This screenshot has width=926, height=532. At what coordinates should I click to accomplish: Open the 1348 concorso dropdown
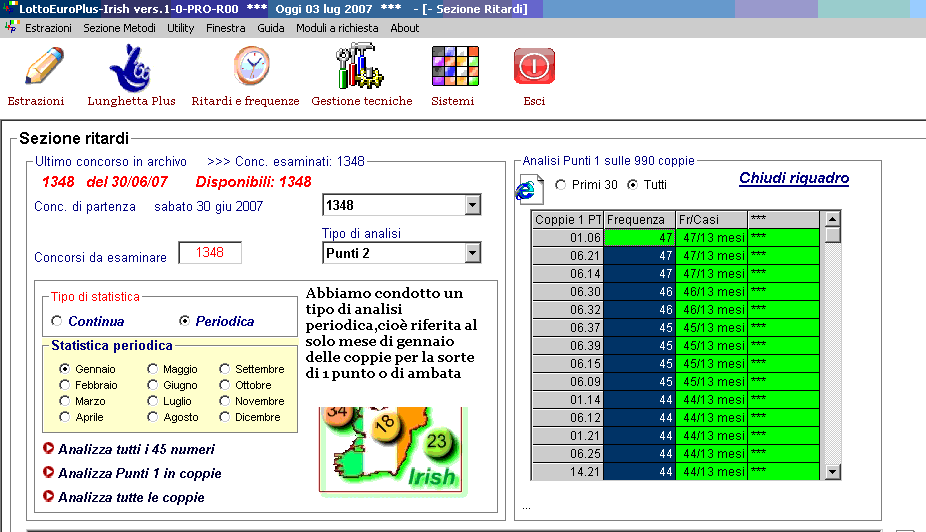pos(472,205)
